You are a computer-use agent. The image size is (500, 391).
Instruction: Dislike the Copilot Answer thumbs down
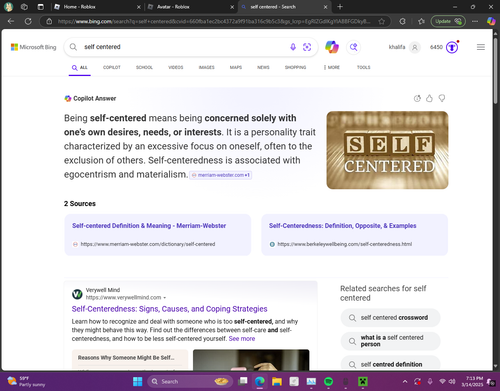(442, 98)
